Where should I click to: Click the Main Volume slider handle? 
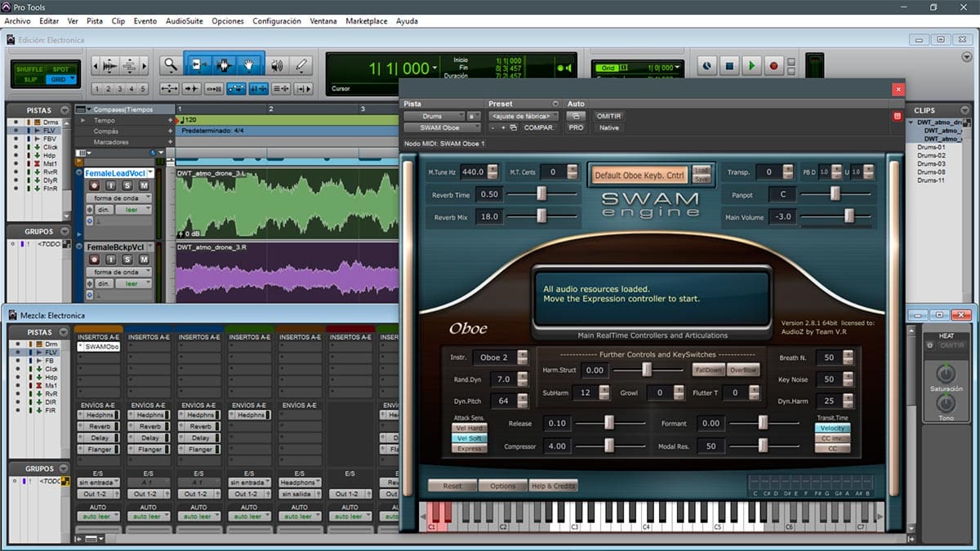coord(849,216)
